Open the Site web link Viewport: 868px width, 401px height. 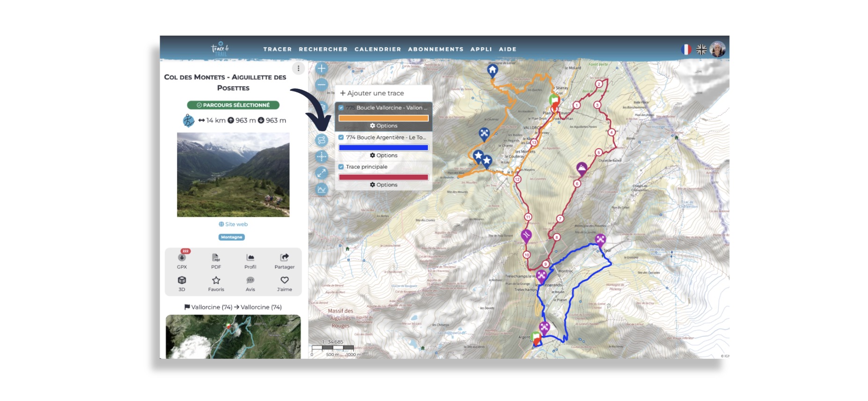click(x=233, y=224)
